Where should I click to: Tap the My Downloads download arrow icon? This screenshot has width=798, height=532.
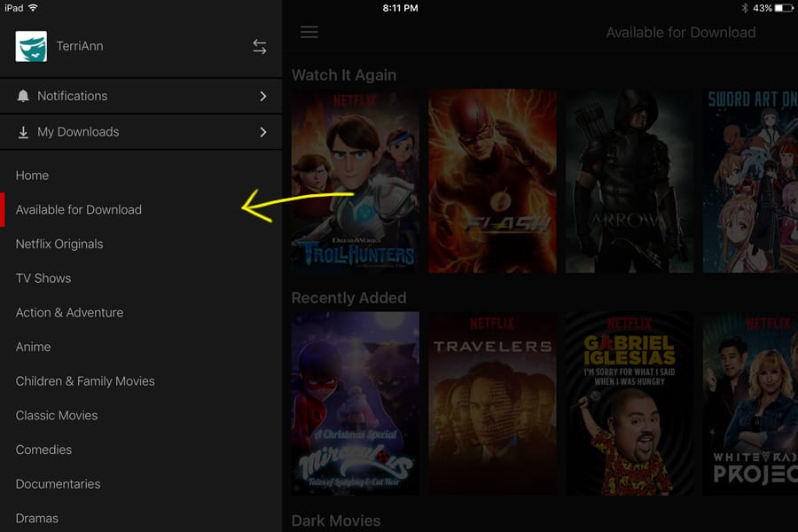pos(23,132)
